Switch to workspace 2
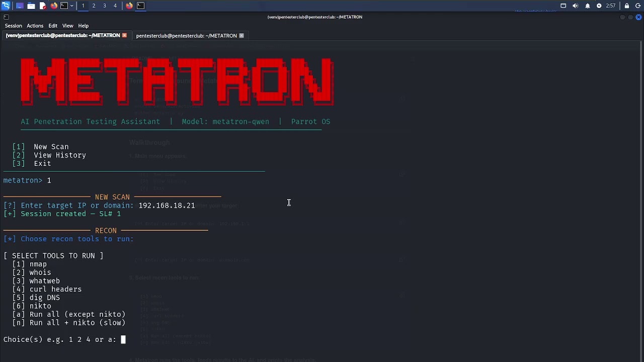 click(x=94, y=6)
